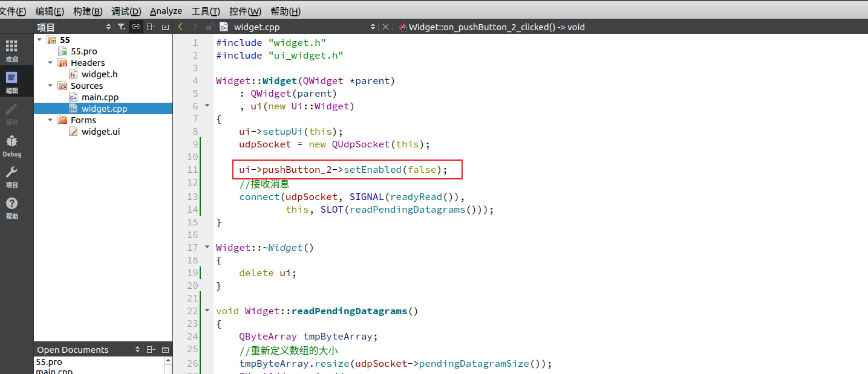
Task: Click the file lock icon in editor toolbar
Action: [209, 27]
